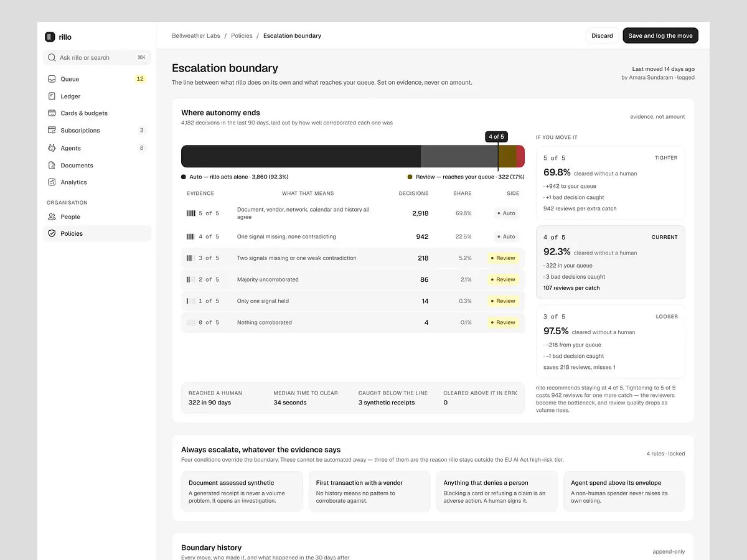The width and height of the screenshot is (747, 560).
Task: Click the 34 seconds median value
Action: click(x=290, y=403)
